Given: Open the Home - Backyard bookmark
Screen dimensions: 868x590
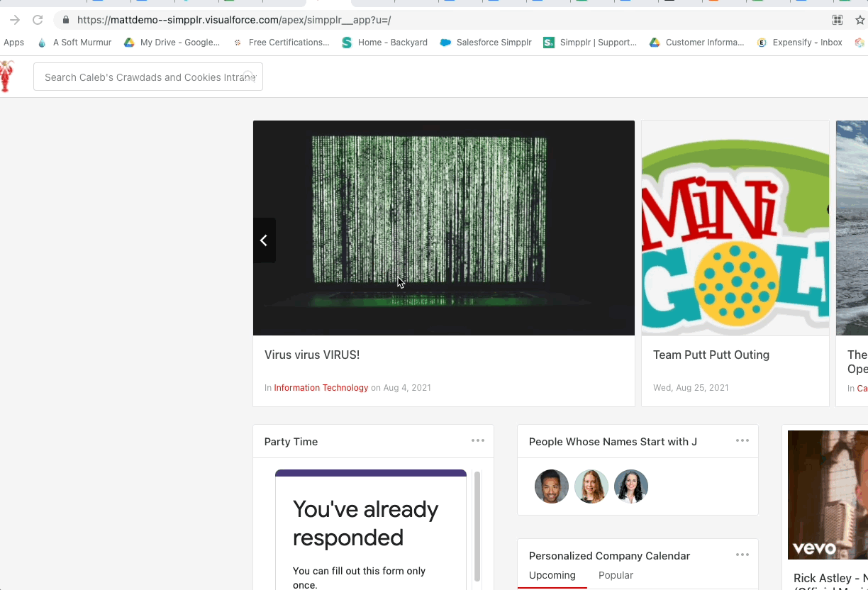Looking at the screenshot, I should [384, 43].
